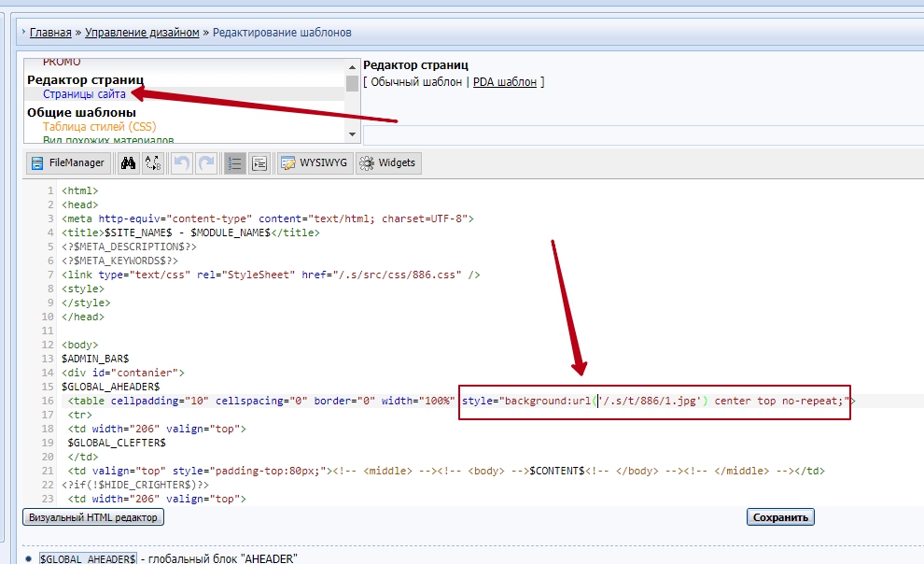The image size is (924, 564).
Task: Open 'Визуальный HTML редактор'
Action: pyautogui.click(x=93, y=517)
